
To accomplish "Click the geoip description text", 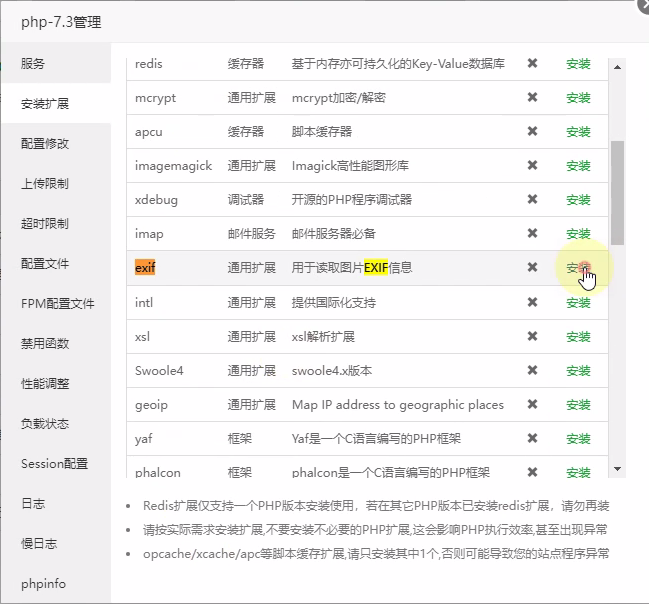I will pyautogui.click(x=398, y=404).
